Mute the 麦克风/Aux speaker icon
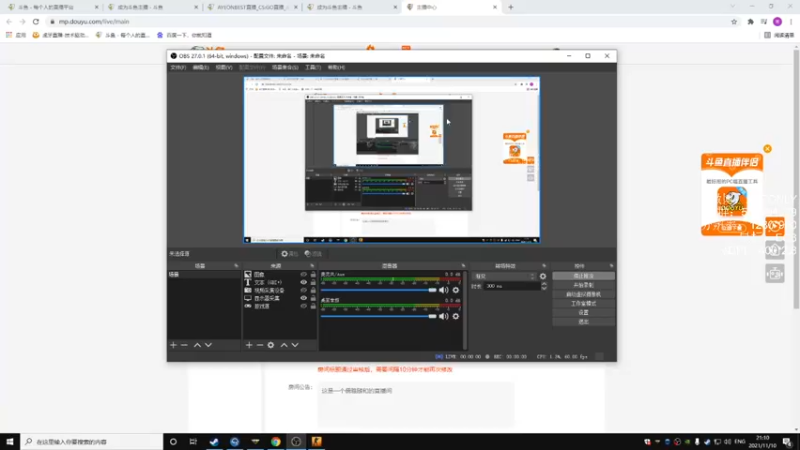The image size is (800, 450). tap(443, 290)
